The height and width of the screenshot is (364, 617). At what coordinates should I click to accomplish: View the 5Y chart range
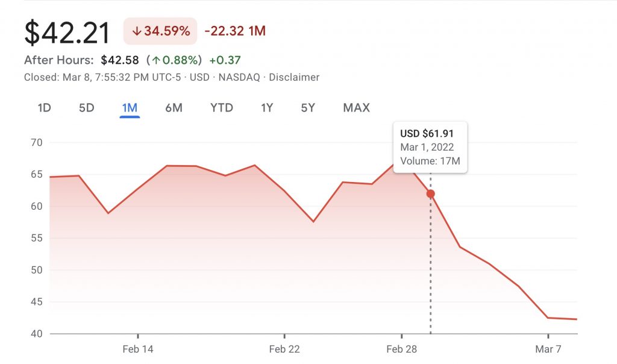308,108
